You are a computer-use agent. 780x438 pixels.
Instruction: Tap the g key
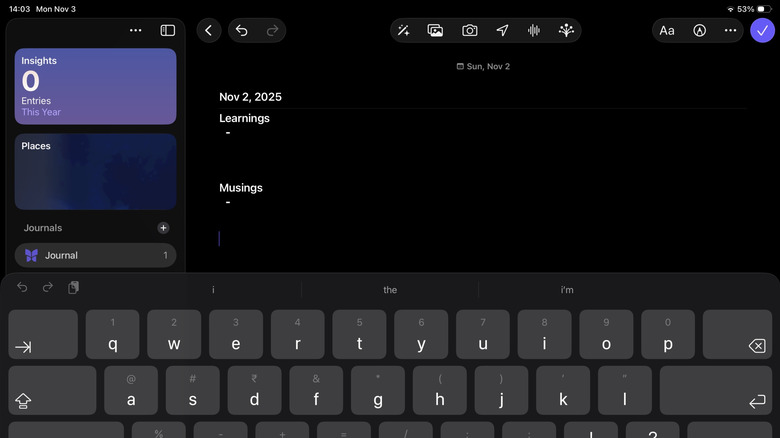click(378, 390)
